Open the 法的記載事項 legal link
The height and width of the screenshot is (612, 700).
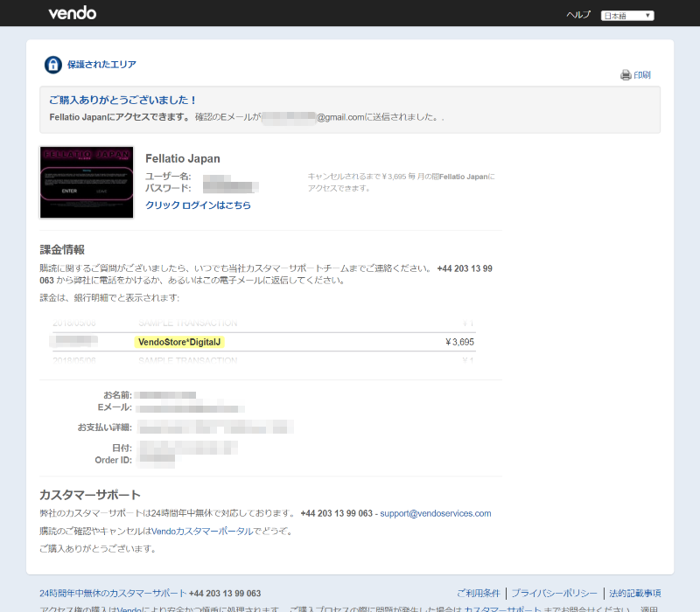click(635, 594)
